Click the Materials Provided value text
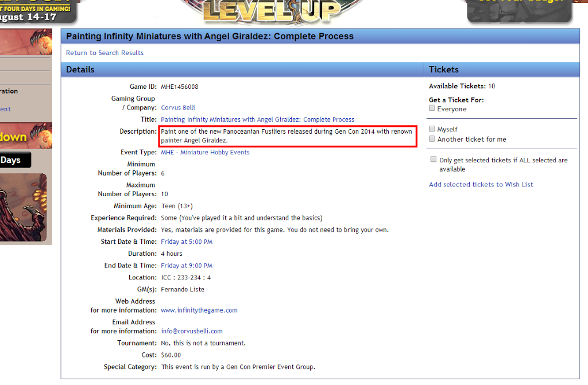This screenshot has width=588, height=385. [275, 230]
